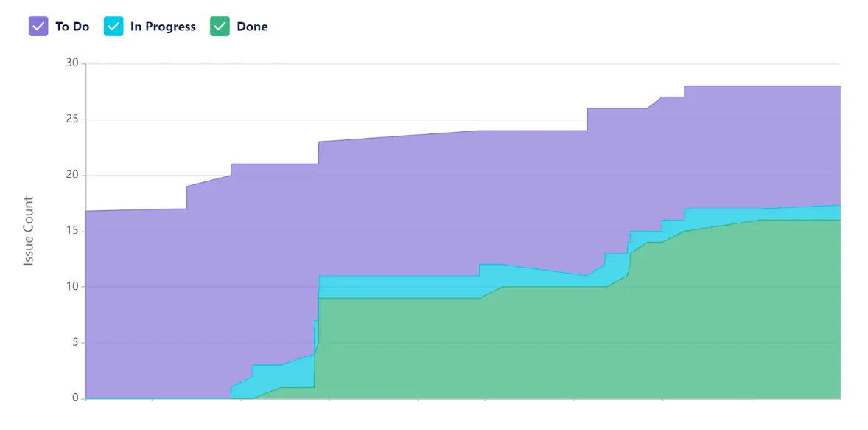Click the 30 label on the y-axis
The height and width of the screenshot is (430, 868).
pyautogui.click(x=71, y=63)
